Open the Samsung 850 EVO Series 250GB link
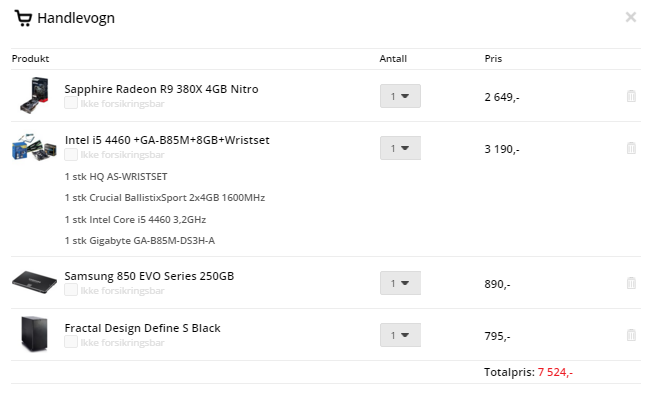 coord(149,276)
